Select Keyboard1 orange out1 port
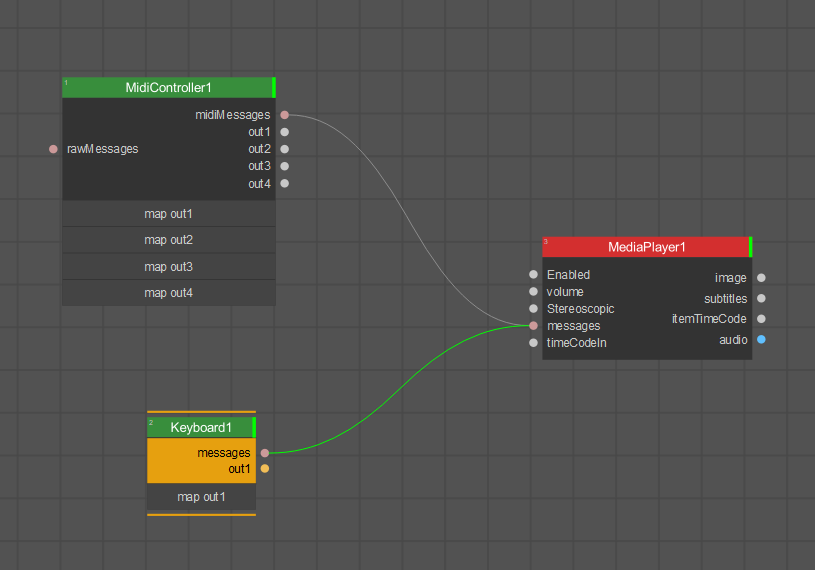The width and height of the screenshot is (815, 570). [265, 469]
